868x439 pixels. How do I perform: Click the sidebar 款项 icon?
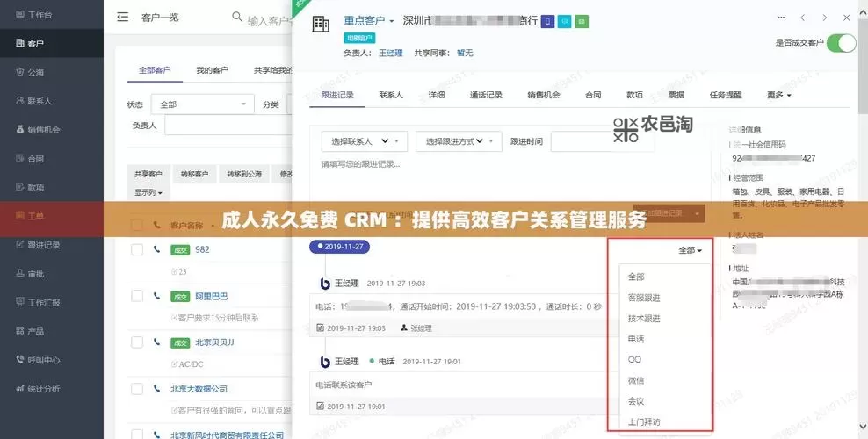pos(20,187)
